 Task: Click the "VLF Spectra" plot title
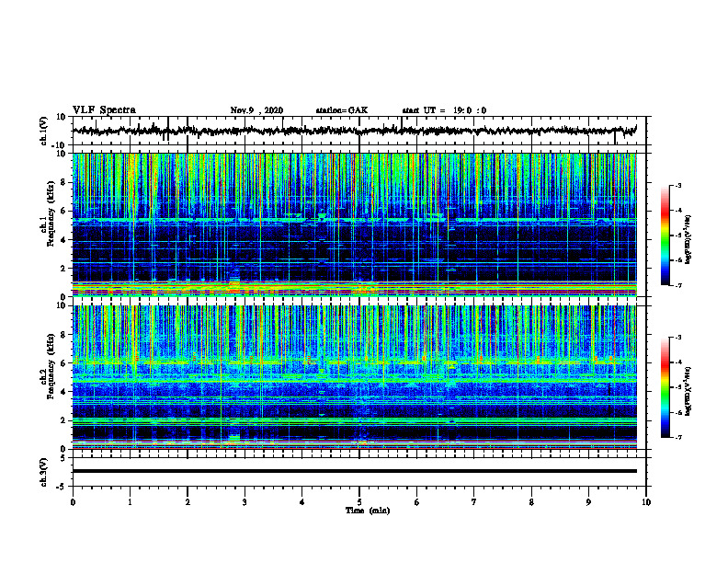[105, 110]
